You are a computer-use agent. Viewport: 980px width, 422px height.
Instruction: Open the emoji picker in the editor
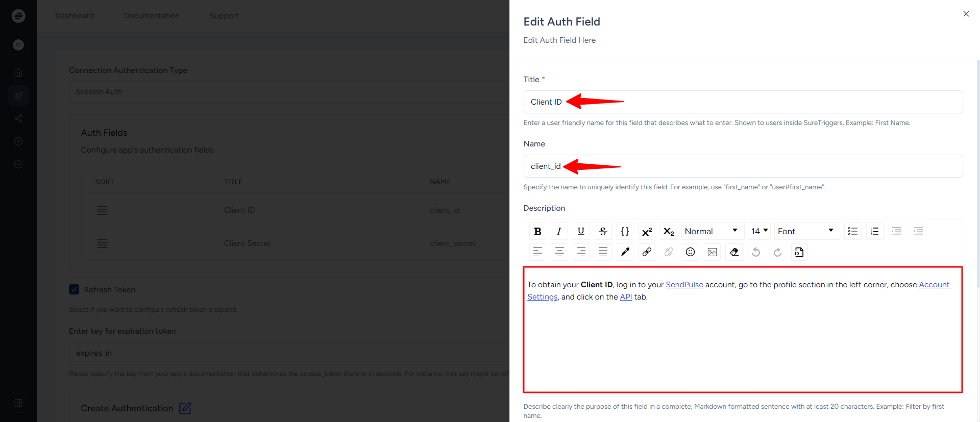(690, 252)
